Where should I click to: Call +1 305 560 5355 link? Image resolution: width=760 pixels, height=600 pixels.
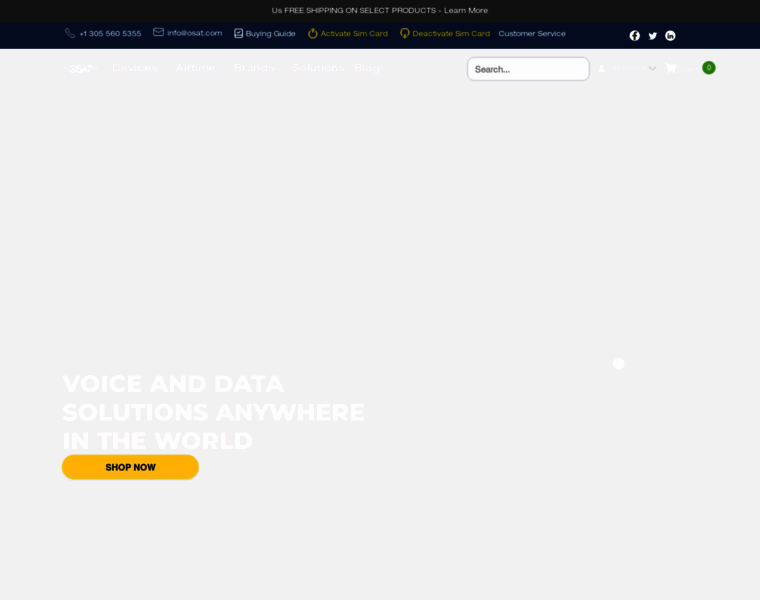click(110, 33)
